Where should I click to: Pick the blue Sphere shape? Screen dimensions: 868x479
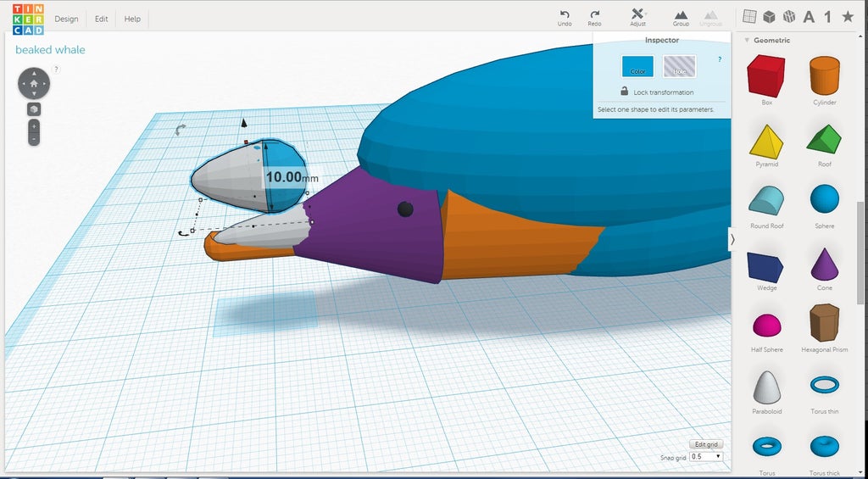point(825,198)
